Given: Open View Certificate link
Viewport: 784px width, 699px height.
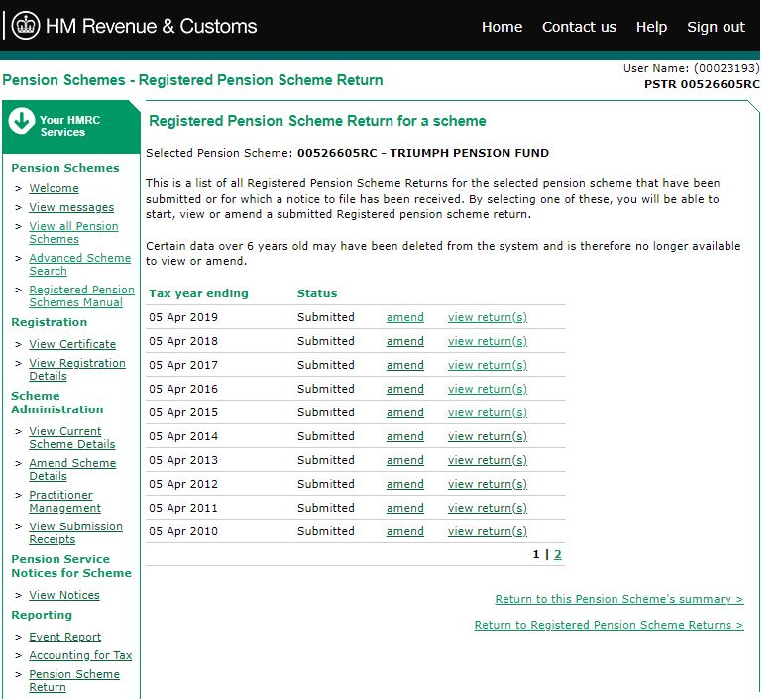Looking at the screenshot, I should 72,344.
